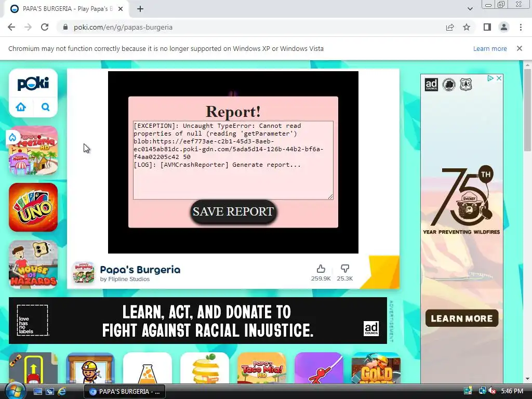The image size is (532, 399).
Task: Open a new tab with the plus button
Action: tap(140, 9)
